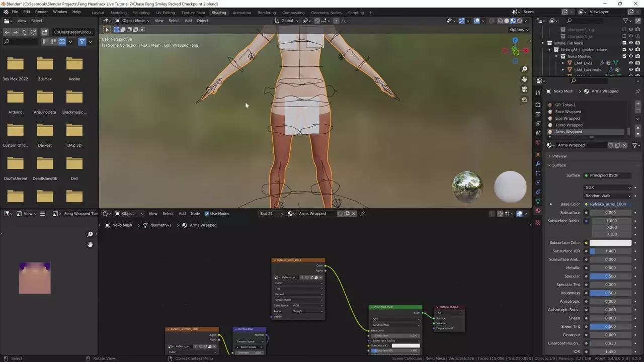Click the white Subsurface Color swatch
The height and width of the screenshot is (362, 644).
coord(610,243)
